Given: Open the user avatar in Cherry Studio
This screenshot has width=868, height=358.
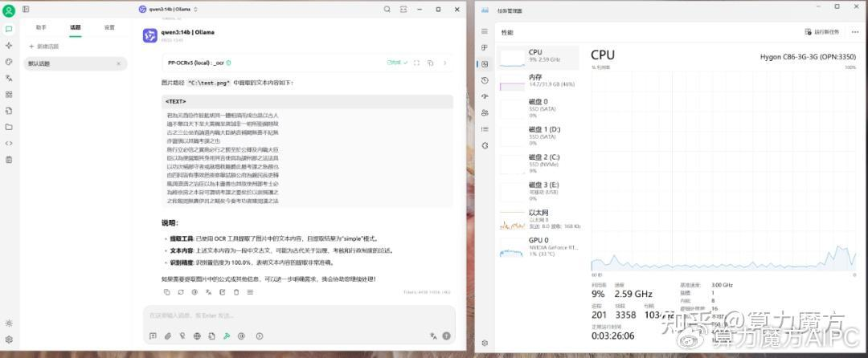Looking at the screenshot, I should [9, 10].
